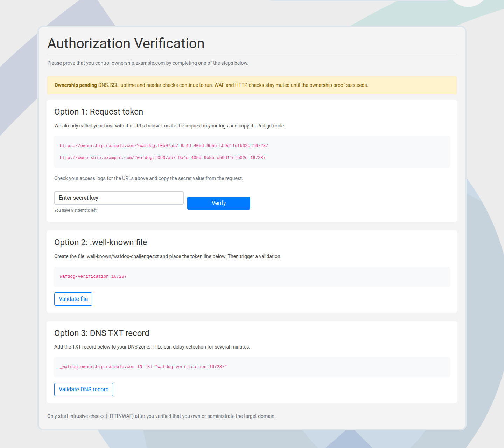Click the Option 1: Request token heading
The width and height of the screenshot is (504, 448).
[98, 112]
